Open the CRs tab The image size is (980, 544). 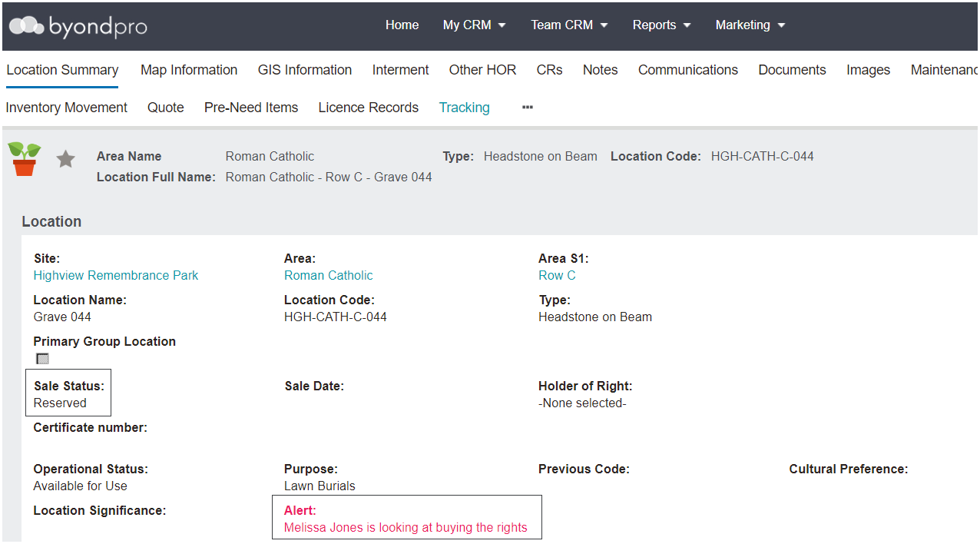point(550,70)
